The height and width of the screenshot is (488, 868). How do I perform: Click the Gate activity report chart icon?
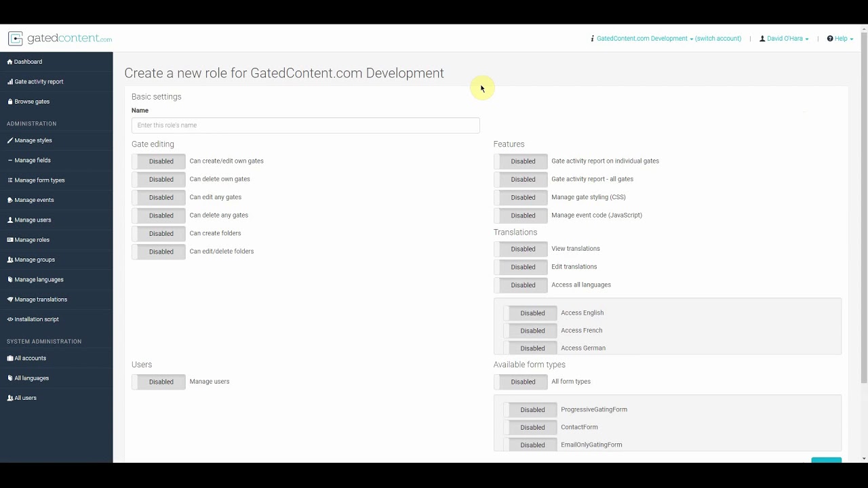[x=10, y=81]
